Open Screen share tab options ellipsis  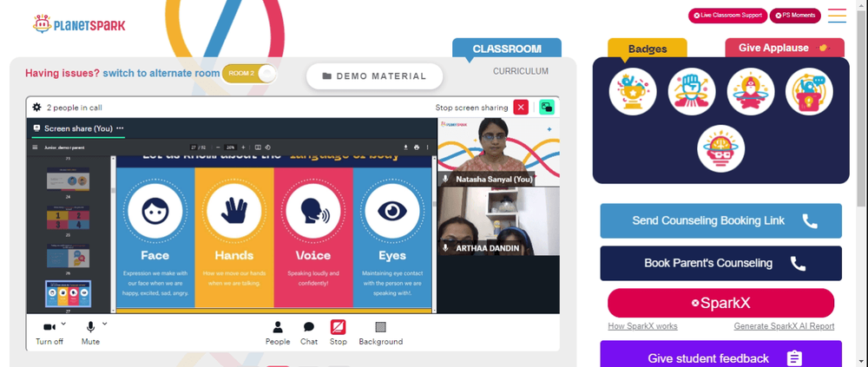(x=120, y=128)
